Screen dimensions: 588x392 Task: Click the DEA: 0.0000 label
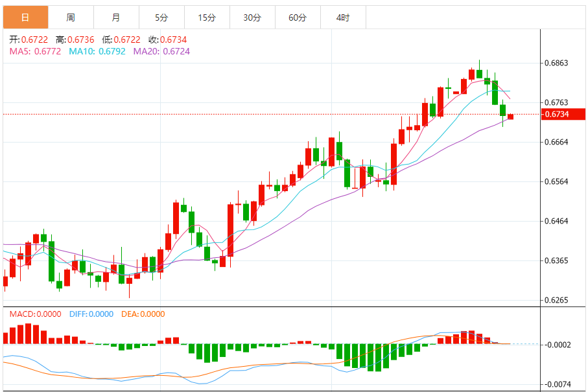[143, 314]
